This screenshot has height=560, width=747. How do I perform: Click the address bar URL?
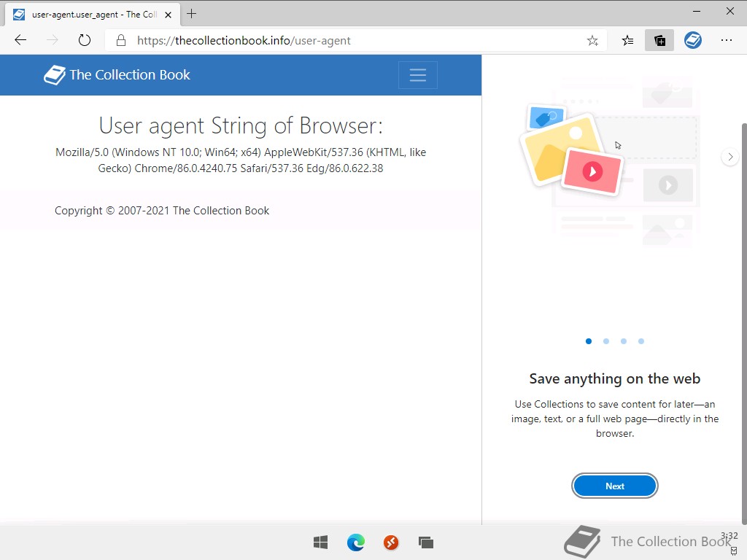pos(244,41)
